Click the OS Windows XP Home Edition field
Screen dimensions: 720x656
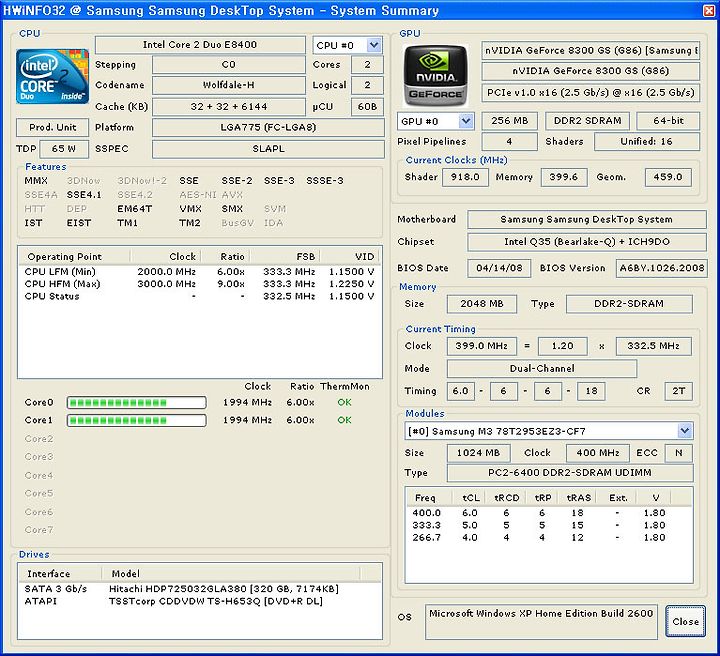[541, 621]
